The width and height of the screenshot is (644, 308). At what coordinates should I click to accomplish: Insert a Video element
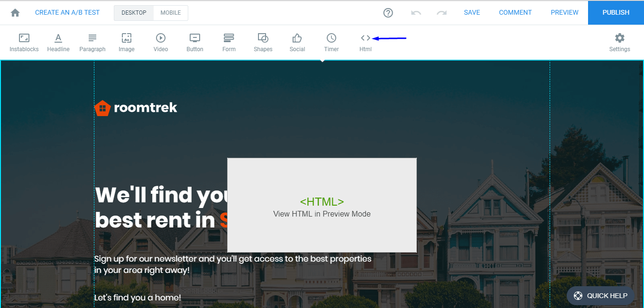161,43
